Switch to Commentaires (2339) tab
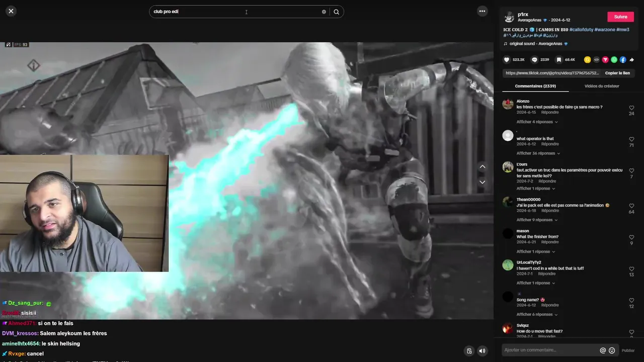This screenshot has width=644, height=362. [535, 86]
